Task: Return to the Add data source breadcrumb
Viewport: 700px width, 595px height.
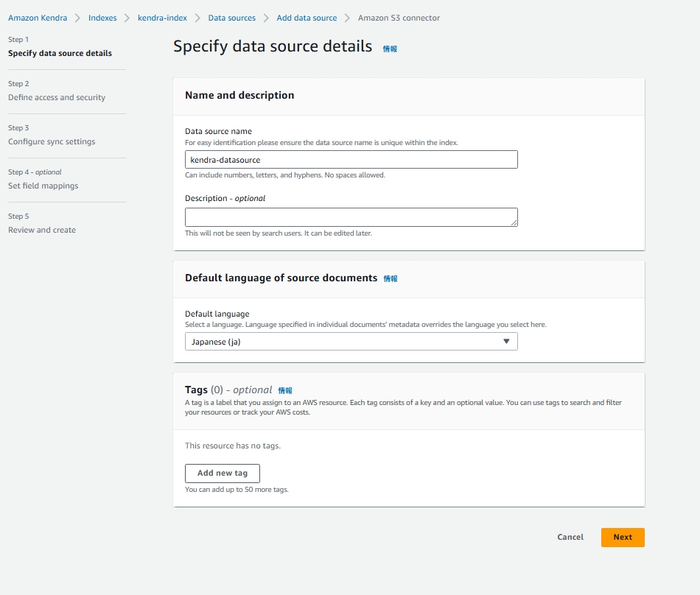Action: [307, 18]
